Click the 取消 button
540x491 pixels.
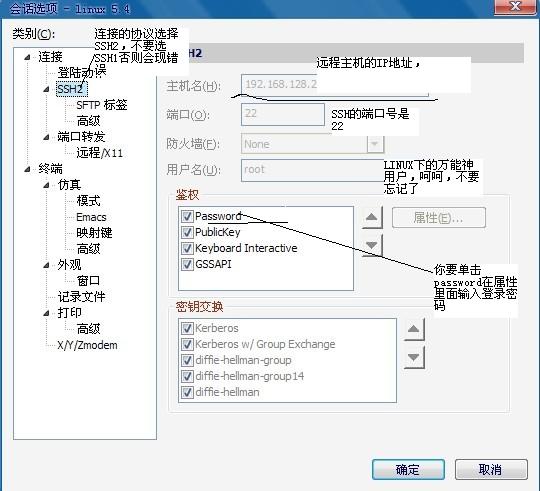coord(491,469)
